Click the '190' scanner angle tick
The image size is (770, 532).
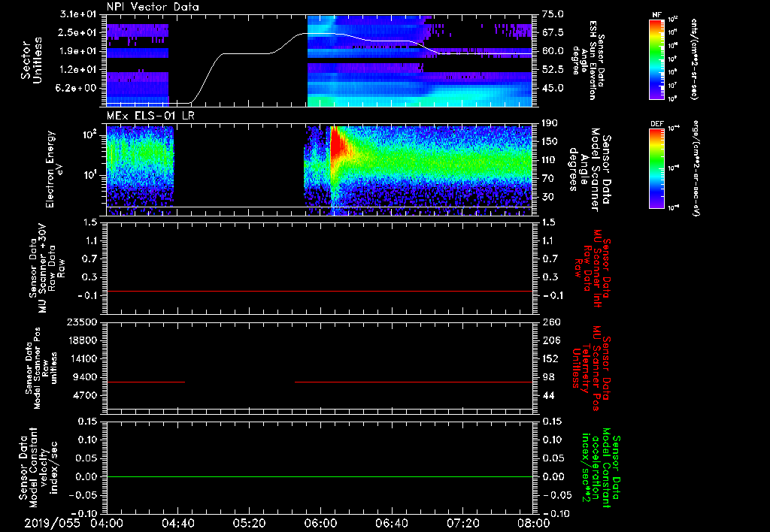550,123
